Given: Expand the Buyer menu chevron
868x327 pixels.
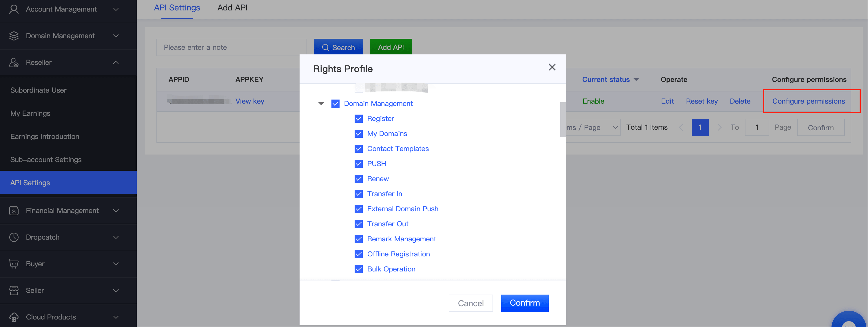Looking at the screenshot, I should (116, 264).
